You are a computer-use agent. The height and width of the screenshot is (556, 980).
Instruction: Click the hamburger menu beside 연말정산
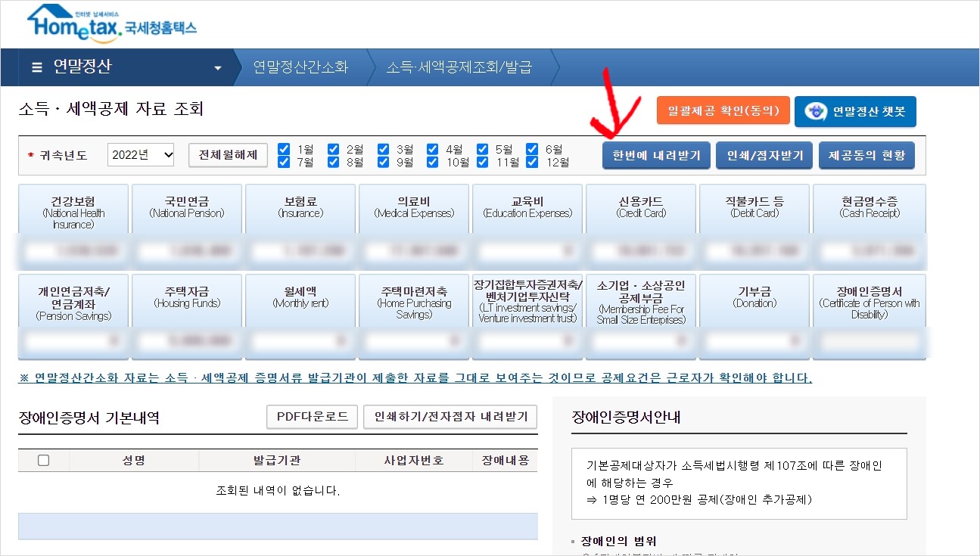click(36, 67)
